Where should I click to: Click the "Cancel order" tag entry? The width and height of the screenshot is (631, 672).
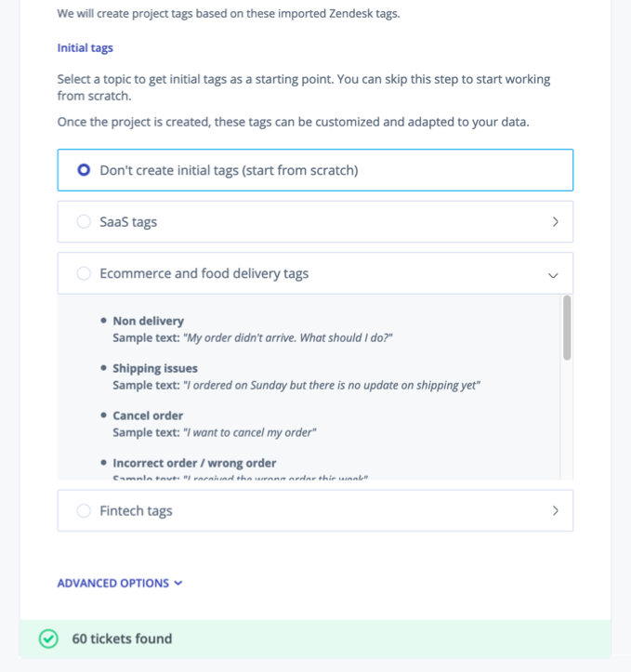click(x=148, y=415)
